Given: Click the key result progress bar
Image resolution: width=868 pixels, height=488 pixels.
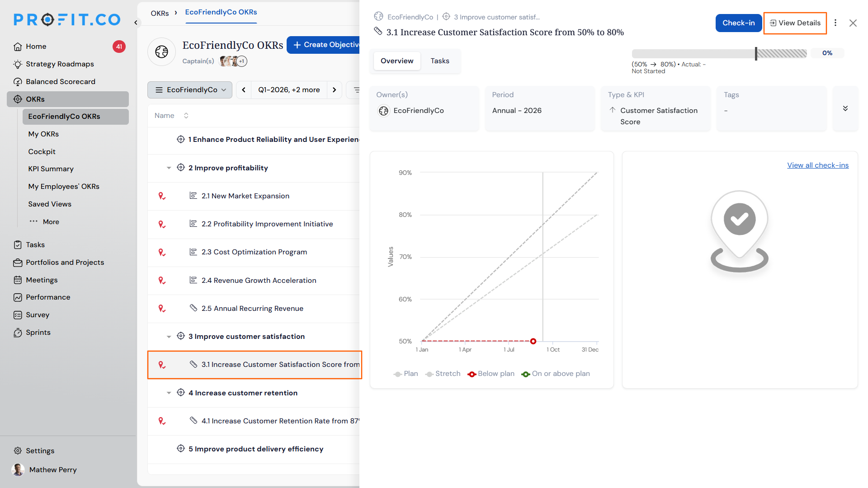Looking at the screenshot, I should coord(719,53).
